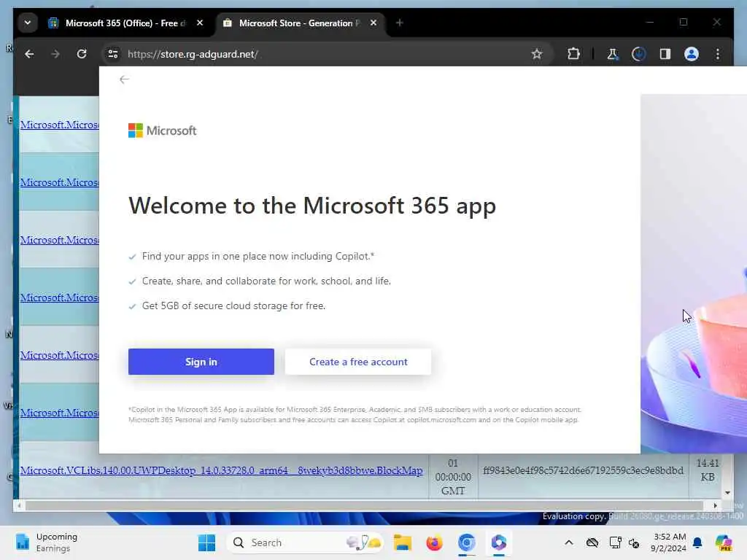Click Create a free account button

pyautogui.click(x=358, y=362)
